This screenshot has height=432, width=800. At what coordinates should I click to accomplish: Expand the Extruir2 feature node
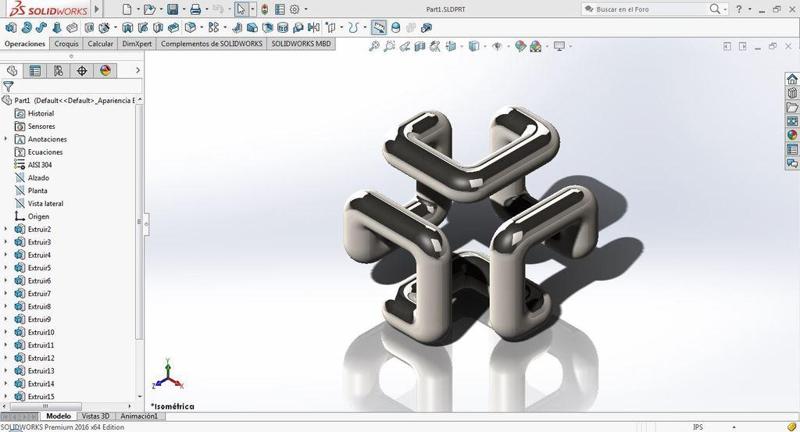(6, 229)
